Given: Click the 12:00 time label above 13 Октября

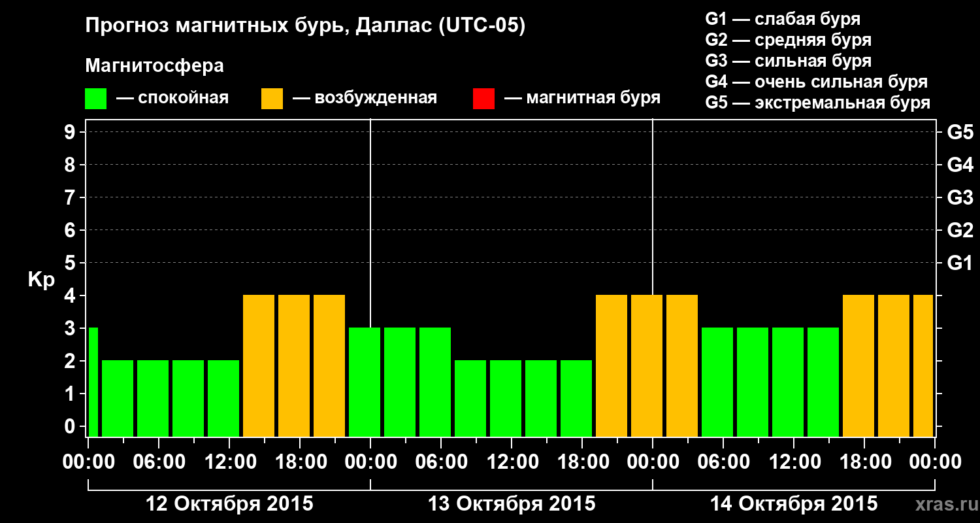Looking at the screenshot, I should [x=512, y=462].
